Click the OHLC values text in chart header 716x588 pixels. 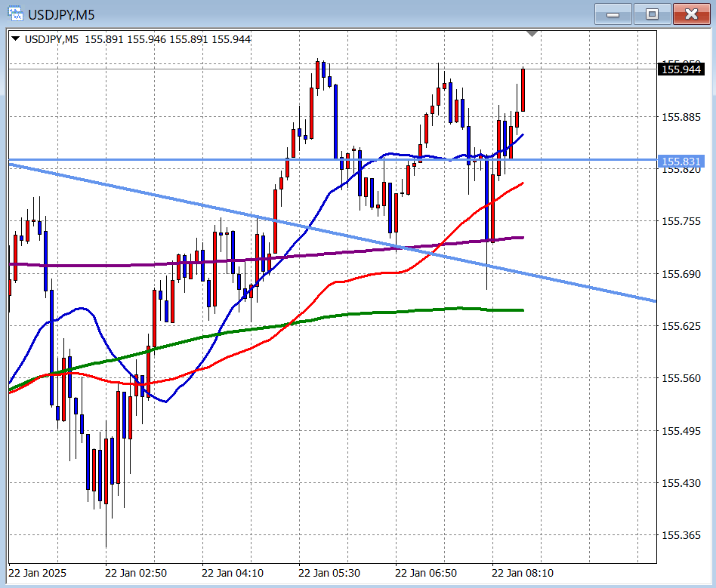pyautogui.click(x=167, y=39)
